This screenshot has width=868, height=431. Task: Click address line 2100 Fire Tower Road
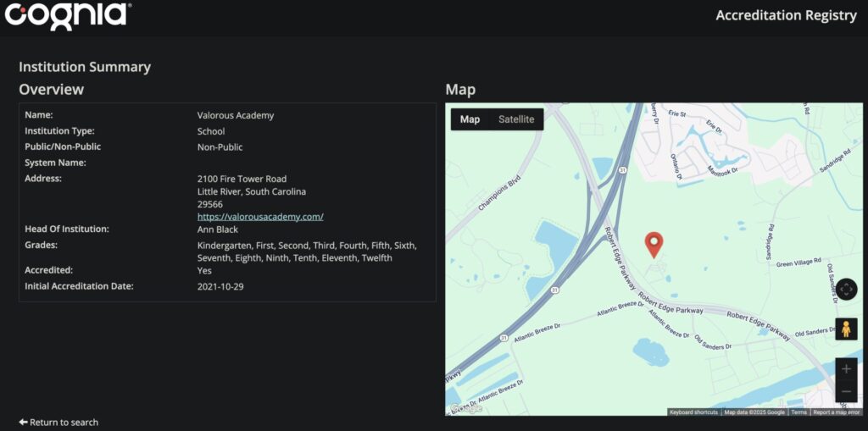pyautogui.click(x=242, y=179)
